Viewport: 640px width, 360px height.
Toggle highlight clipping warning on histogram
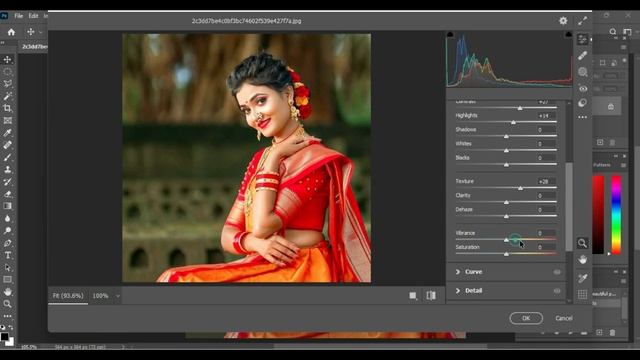tap(568, 34)
